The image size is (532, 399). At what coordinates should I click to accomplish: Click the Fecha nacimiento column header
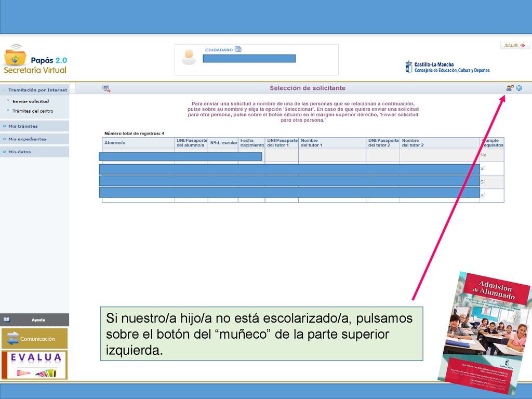point(252,142)
